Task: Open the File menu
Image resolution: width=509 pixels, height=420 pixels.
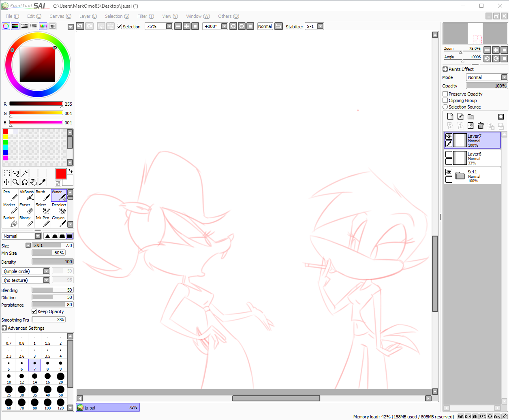Action: (12, 16)
